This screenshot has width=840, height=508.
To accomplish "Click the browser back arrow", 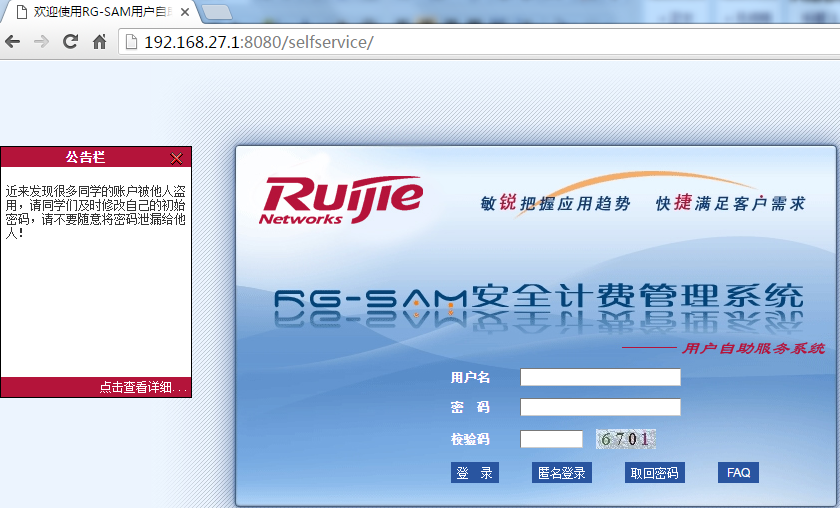I will click(13, 42).
